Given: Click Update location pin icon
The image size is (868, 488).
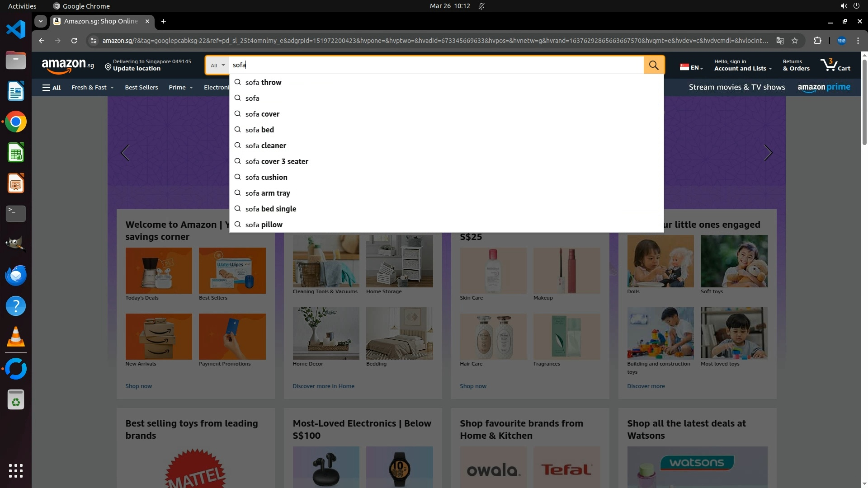Looking at the screenshot, I should [x=108, y=67].
